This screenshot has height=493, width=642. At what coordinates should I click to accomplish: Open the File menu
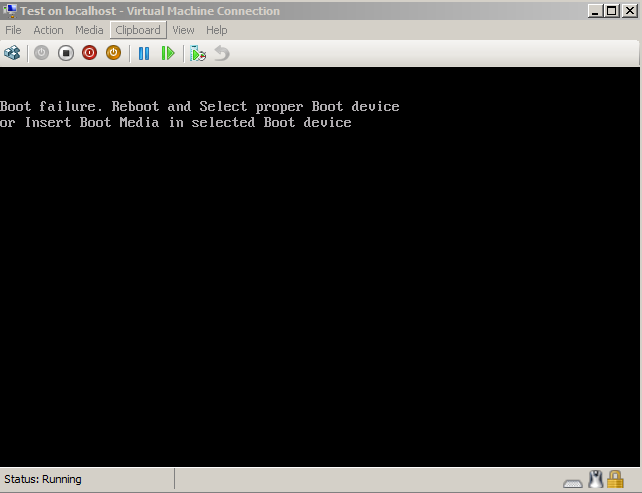pos(13,30)
